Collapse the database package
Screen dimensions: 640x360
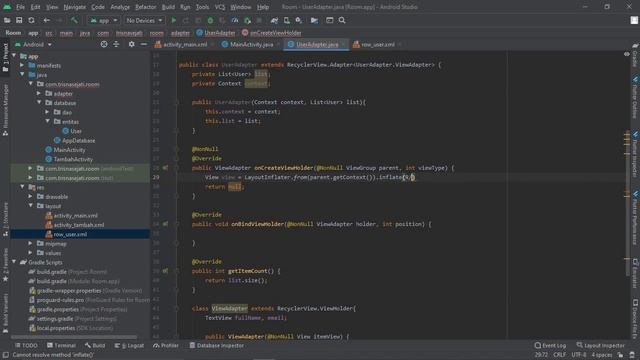click(x=39, y=103)
